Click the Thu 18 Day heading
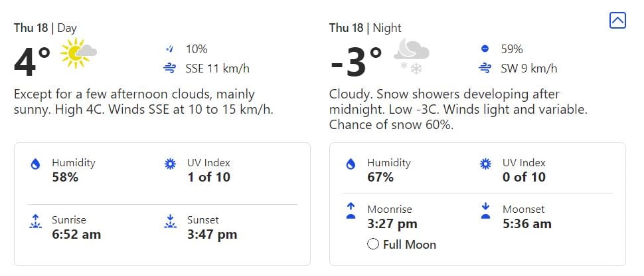This screenshot has width=644, height=276. click(x=45, y=28)
